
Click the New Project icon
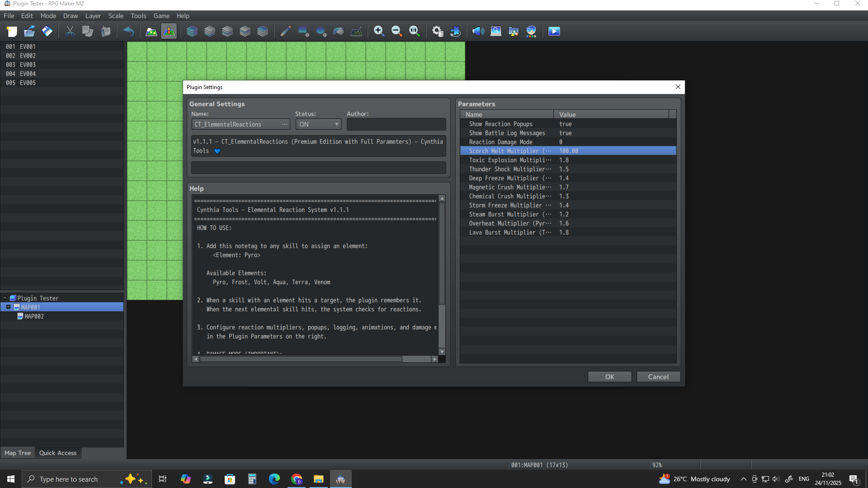tap(12, 31)
